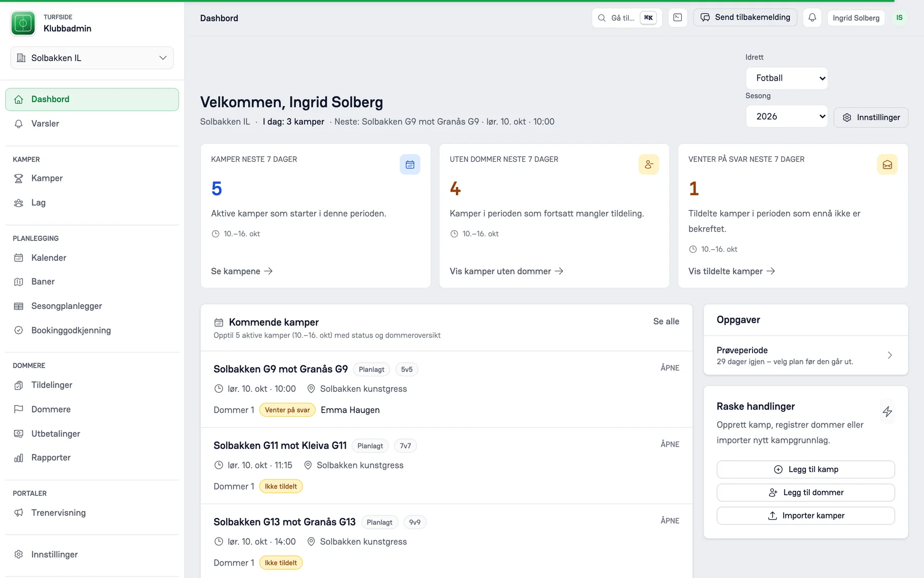The width and height of the screenshot is (924, 578).
Task: Open Kalender in the sidebar
Action: click(92, 258)
